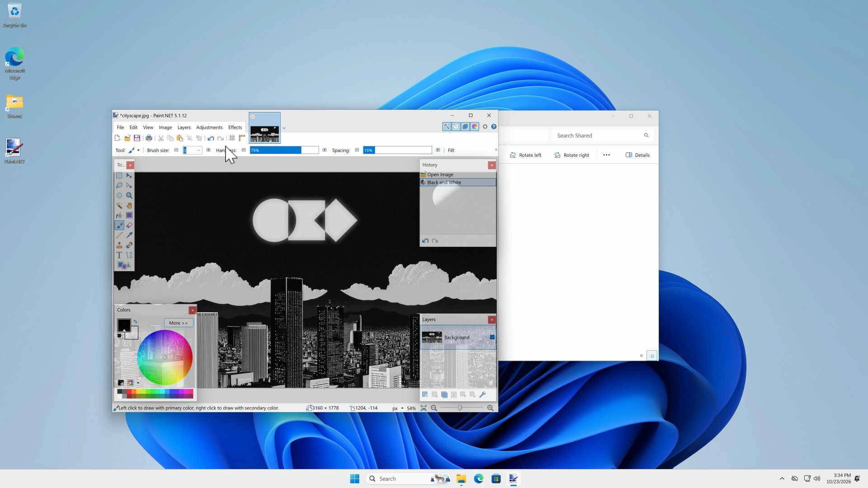Click Details in the photo window
This screenshot has width=868, height=488.
point(637,155)
